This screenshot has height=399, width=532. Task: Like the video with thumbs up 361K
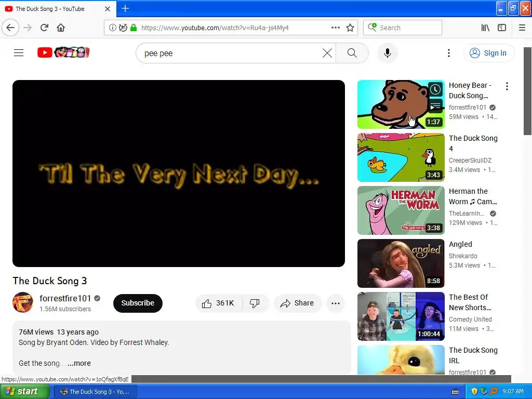click(x=218, y=303)
